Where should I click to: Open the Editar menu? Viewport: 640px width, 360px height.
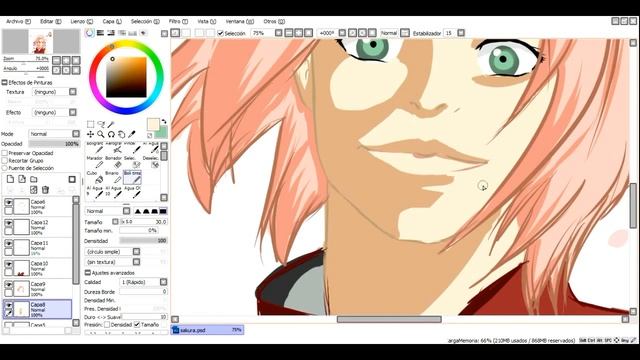click(x=51, y=21)
